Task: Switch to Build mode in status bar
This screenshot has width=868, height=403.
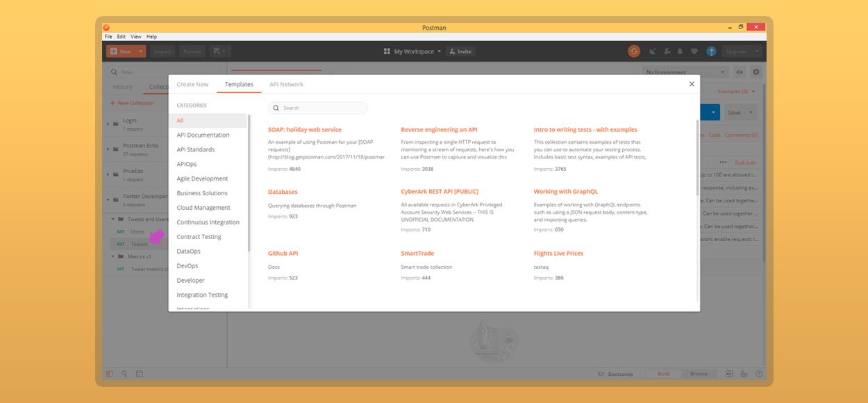Action: pyautogui.click(x=663, y=374)
